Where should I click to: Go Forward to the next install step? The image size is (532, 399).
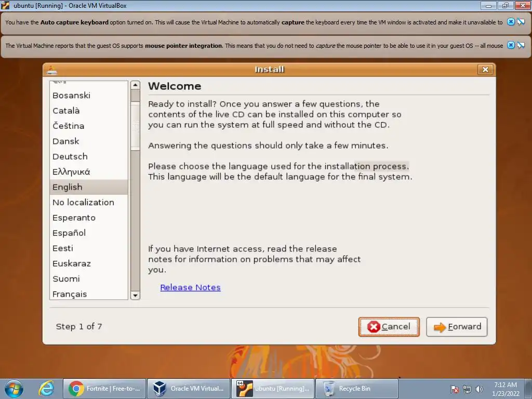click(457, 327)
